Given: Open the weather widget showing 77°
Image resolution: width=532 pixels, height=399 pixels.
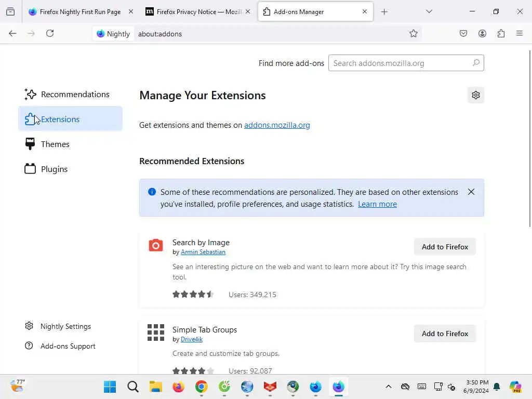Looking at the screenshot, I should (x=18, y=386).
